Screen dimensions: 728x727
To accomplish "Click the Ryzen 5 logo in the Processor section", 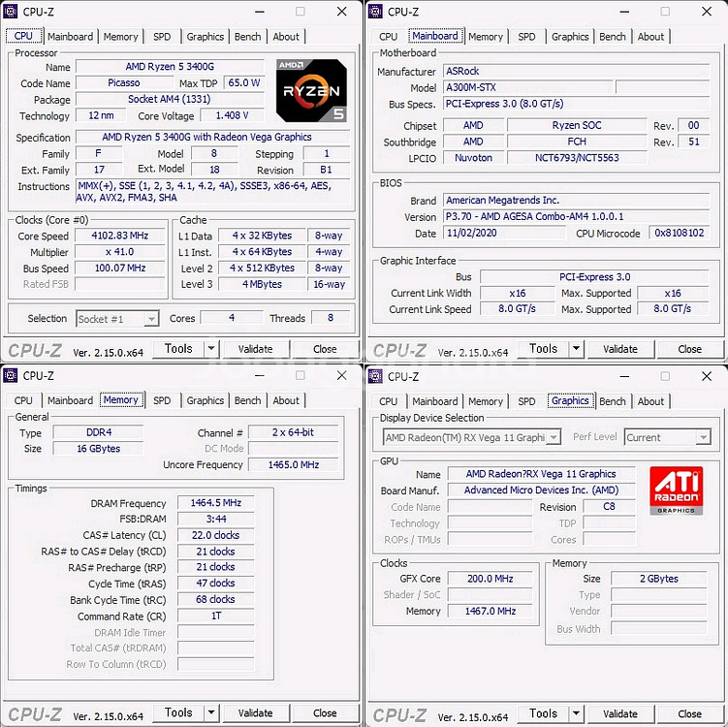I will [x=310, y=90].
